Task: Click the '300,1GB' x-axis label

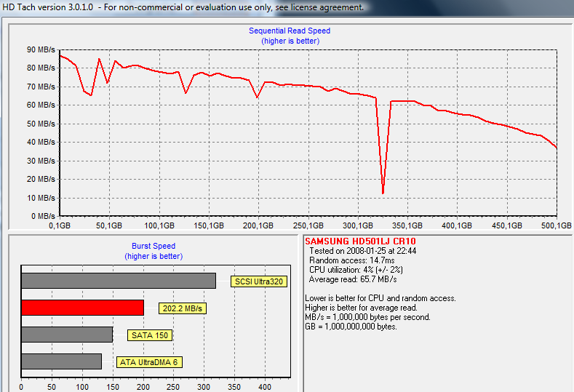Action: point(358,225)
